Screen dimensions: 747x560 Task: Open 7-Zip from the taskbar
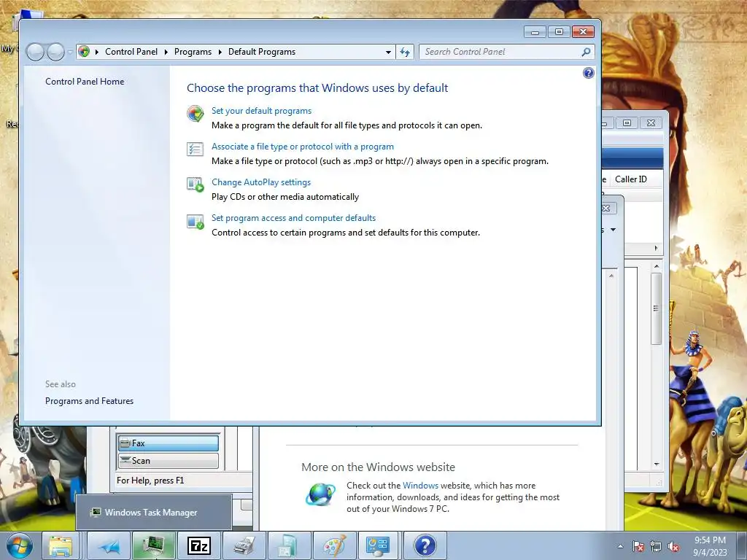point(199,545)
